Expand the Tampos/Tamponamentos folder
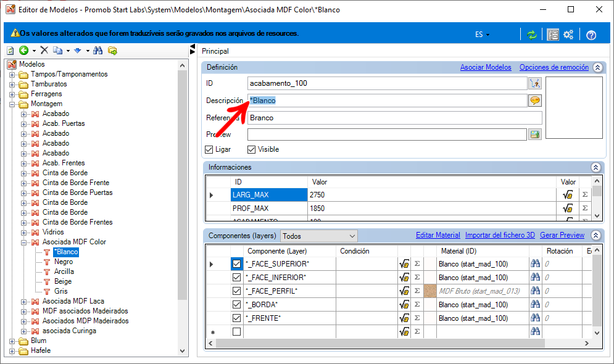The height and width of the screenshot is (364, 614). pos(12,75)
